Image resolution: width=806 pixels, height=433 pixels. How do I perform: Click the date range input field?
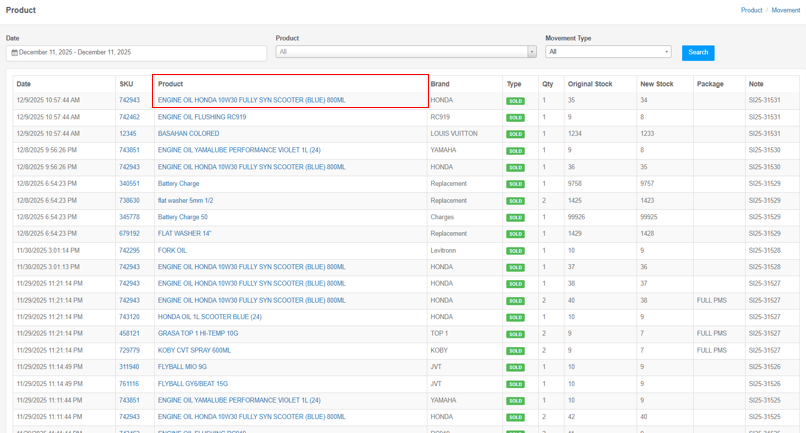(136, 52)
